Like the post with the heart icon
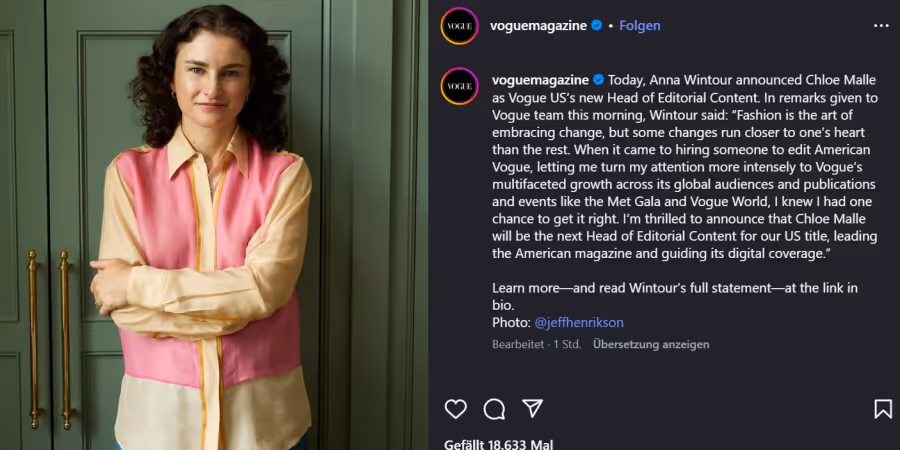The height and width of the screenshot is (450, 900). (456, 409)
